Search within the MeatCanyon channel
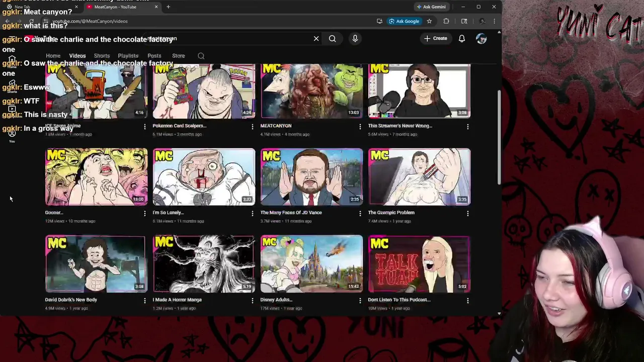Screen dimensions: 644x362 [x=201, y=56]
